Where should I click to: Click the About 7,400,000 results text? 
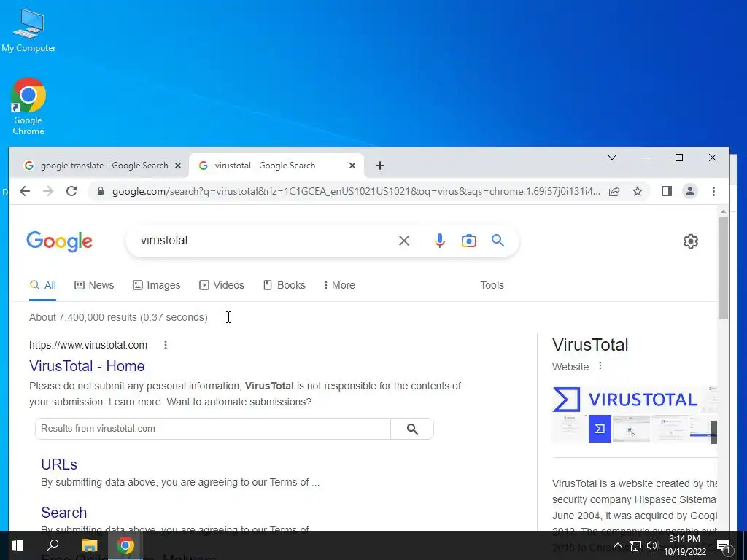118,318
